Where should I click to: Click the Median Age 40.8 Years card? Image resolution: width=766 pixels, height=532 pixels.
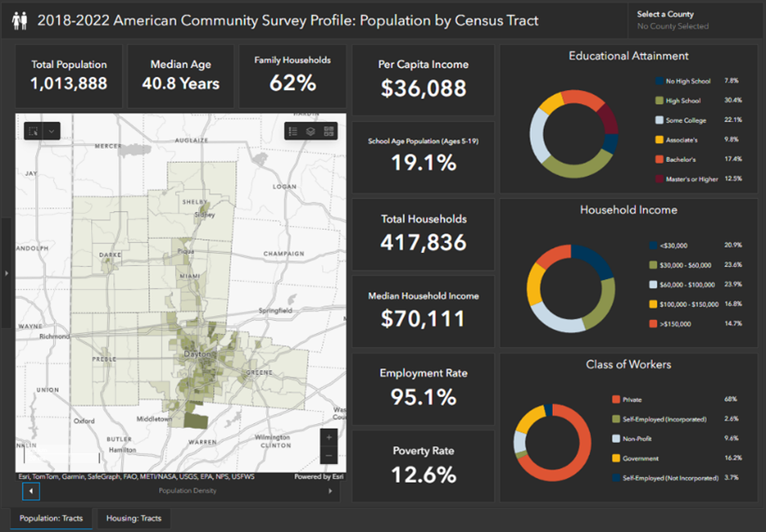pyautogui.click(x=180, y=76)
